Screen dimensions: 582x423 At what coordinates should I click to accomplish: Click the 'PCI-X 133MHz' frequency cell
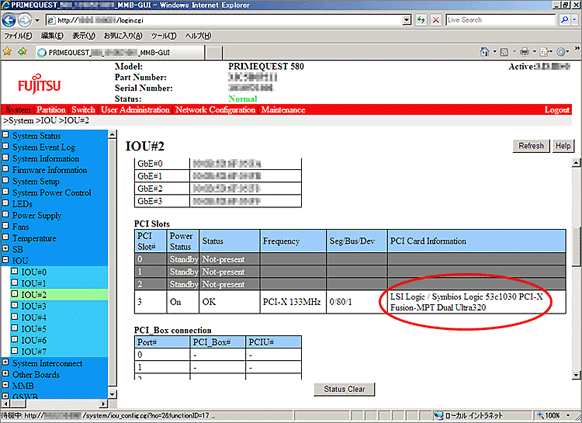(x=293, y=302)
